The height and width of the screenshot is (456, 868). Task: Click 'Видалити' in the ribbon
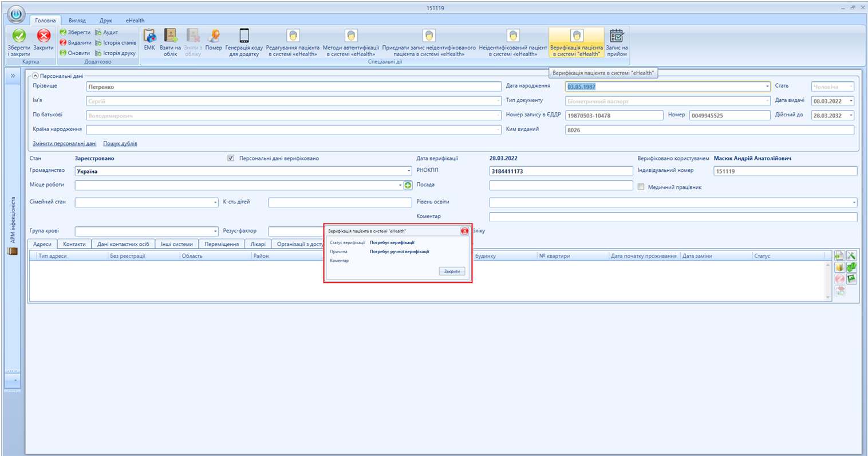[x=76, y=42]
